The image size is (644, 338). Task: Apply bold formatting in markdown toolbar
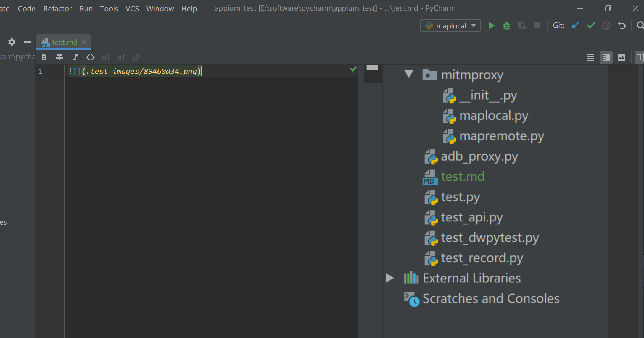44,57
